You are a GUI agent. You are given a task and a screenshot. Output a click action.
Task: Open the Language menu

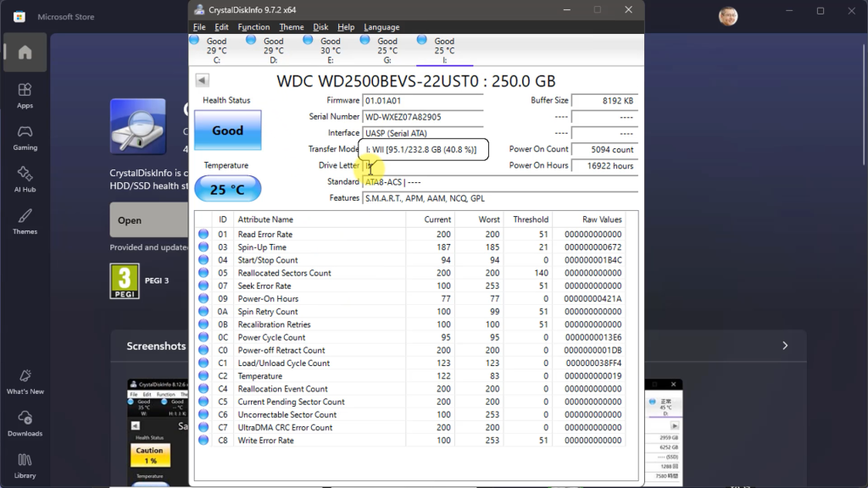pyautogui.click(x=381, y=27)
